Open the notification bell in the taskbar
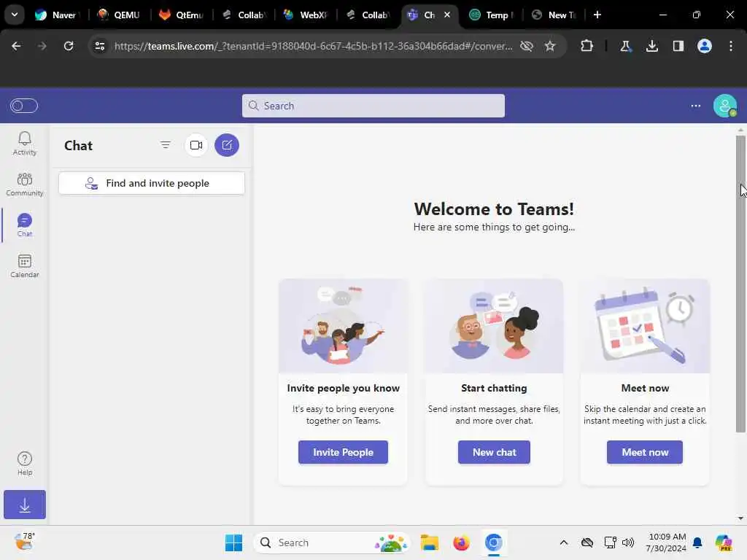This screenshot has width=747, height=560. [697, 542]
